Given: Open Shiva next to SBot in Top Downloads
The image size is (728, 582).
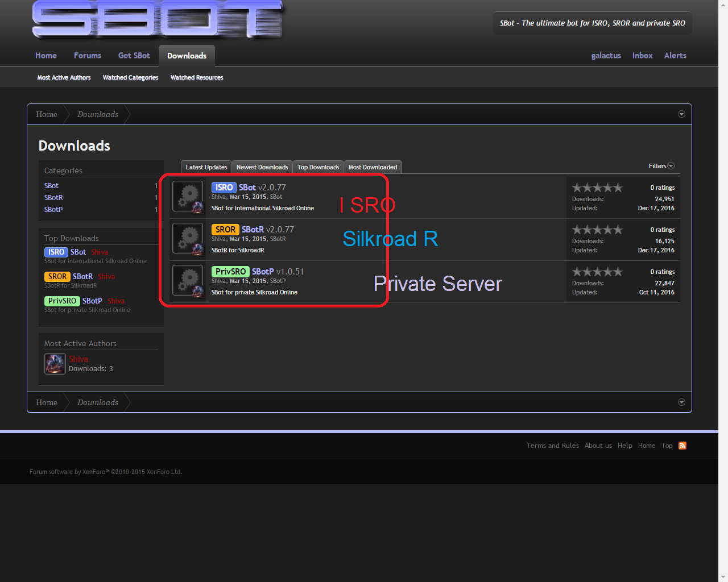Looking at the screenshot, I should (x=100, y=252).
